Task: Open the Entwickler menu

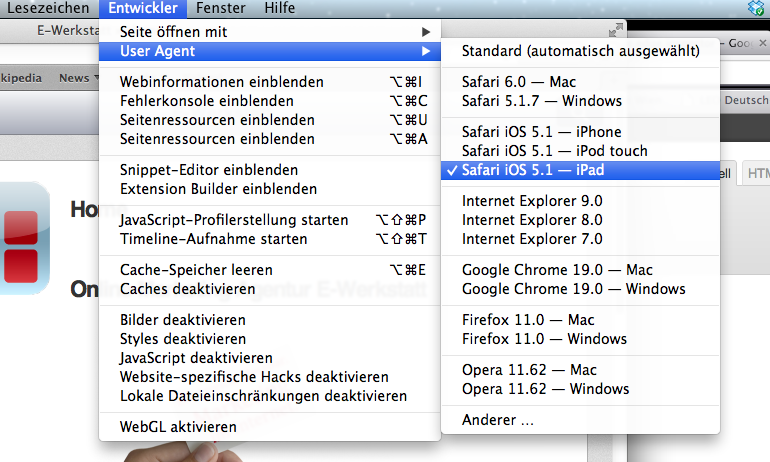Action: click(143, 8)
